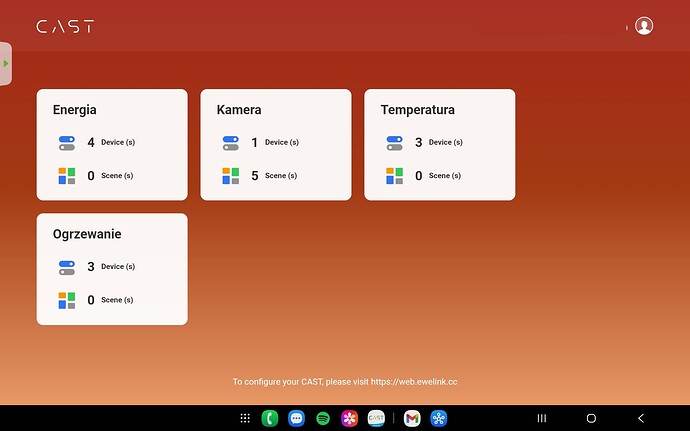Click the device toggle icon in Kamera
Screen dimensions: 690x431
pyautogui.click(x=231, y=143)
